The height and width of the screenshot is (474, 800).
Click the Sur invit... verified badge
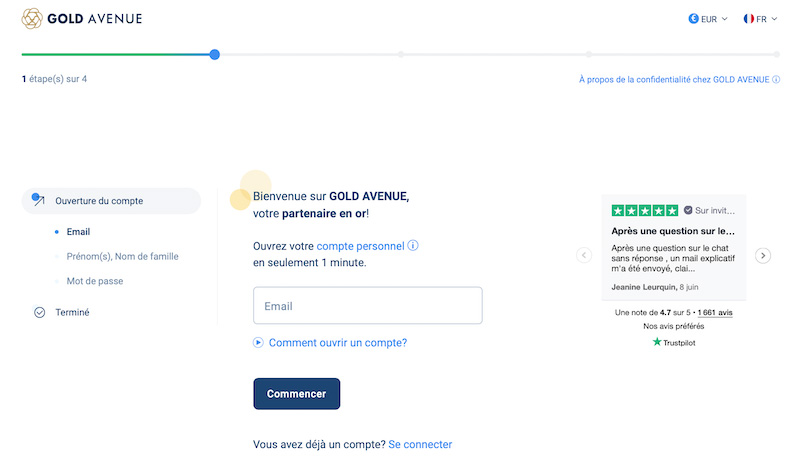point(709,210)
